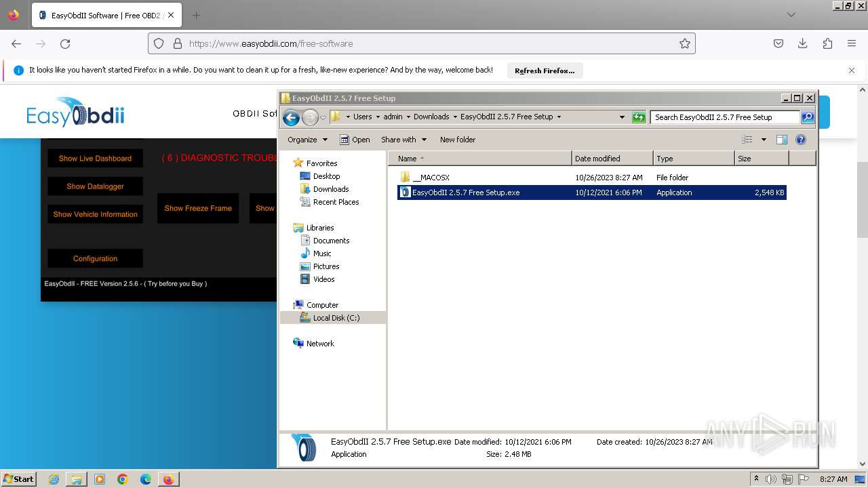The width and height of the screenshot is (868, 488).
Task: Bookmark this page with star icon
Action: [685, 43]
